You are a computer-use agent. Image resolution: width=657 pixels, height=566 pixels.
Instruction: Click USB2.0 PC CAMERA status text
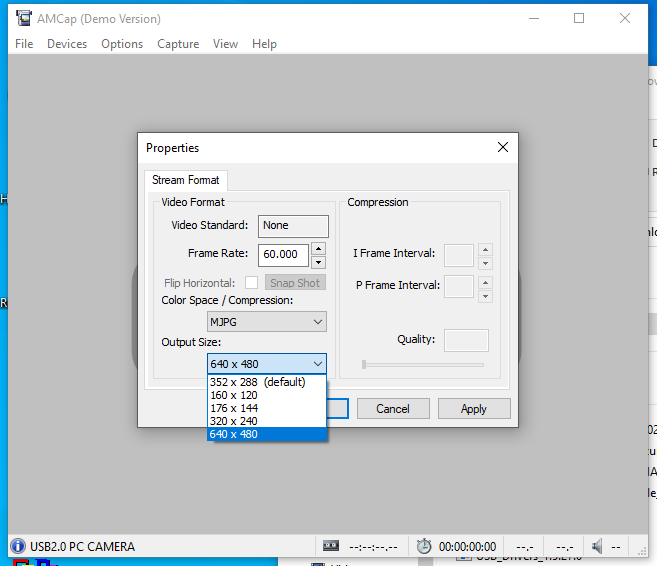83,546
